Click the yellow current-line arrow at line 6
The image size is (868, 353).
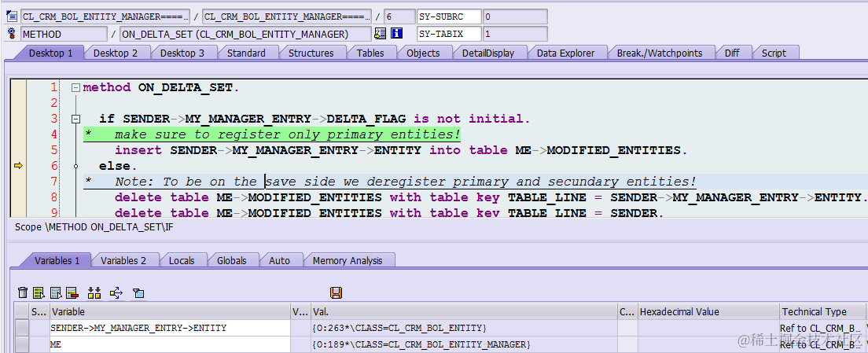[18, 165]
